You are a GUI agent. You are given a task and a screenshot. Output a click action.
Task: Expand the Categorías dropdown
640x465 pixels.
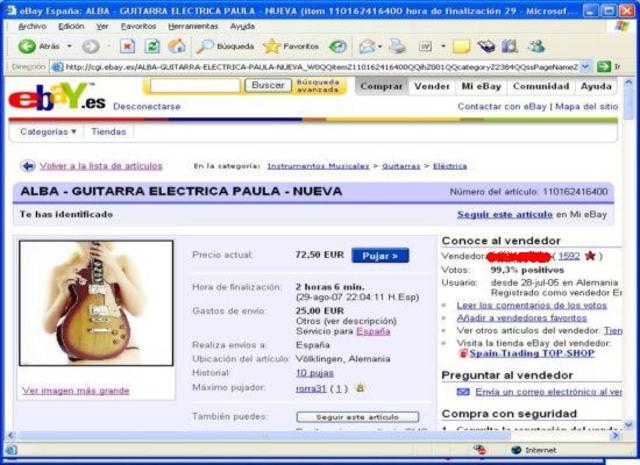[x=48, y=132]
